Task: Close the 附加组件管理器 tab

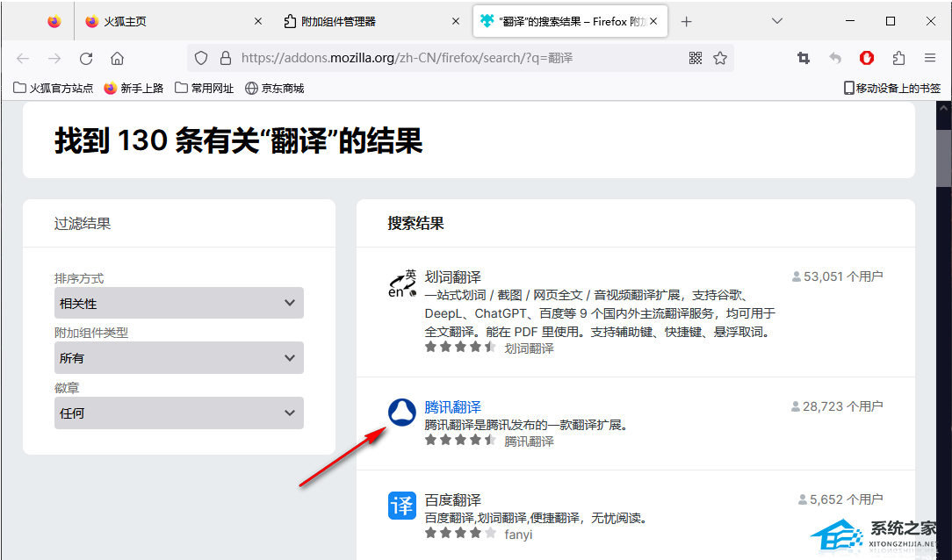Action: (x=456, y=21)
